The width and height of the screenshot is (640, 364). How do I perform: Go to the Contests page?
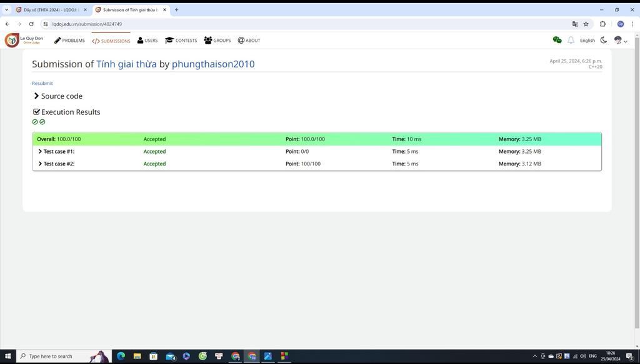pyautogui.click(x=181, y=41)
